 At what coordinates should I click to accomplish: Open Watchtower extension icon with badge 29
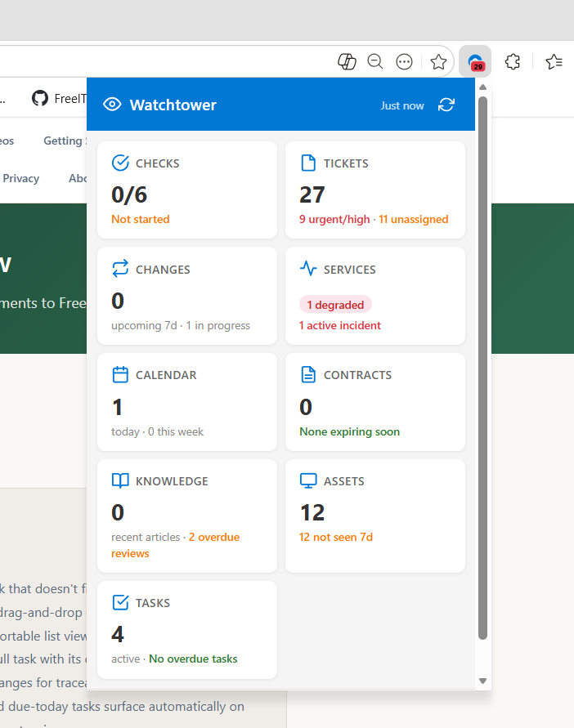click(x=475, y=62)
